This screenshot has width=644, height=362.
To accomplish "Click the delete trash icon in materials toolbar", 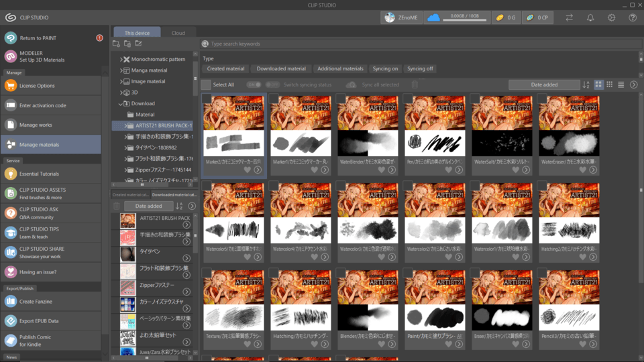I will tap(415, 84).
